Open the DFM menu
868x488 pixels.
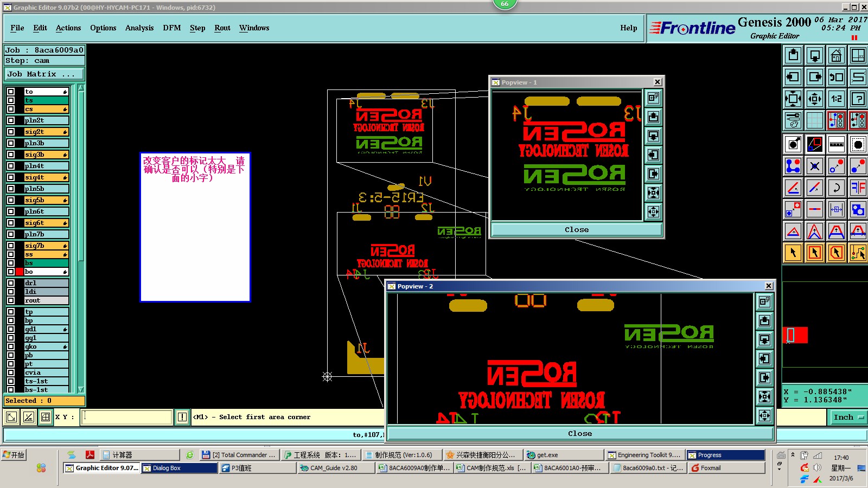pyautogui.click(x=172, y=28)
